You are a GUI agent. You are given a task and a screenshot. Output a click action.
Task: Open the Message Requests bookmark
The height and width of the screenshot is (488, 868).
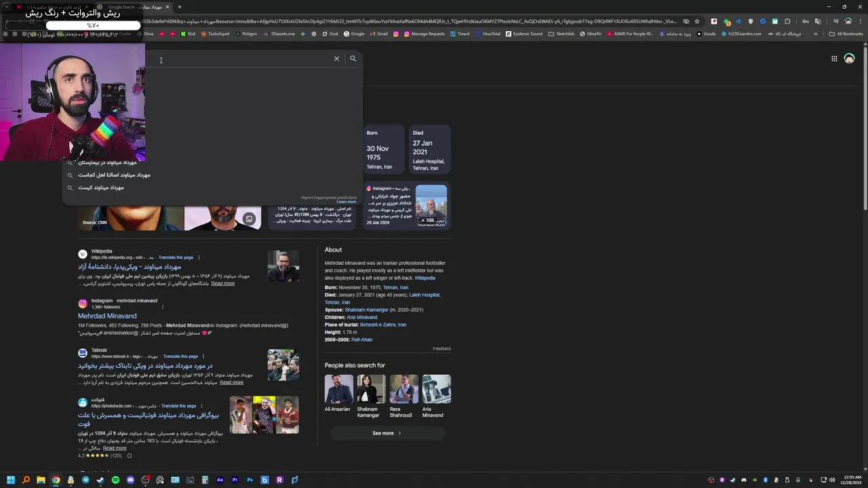pyautogui.click(x=424, y=33)
